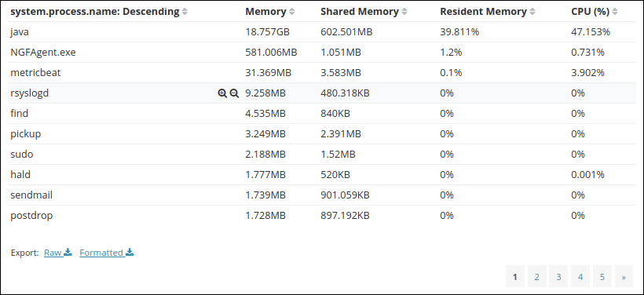
Task: Go to page 2 of results
Action: click(x=537, y=276)
